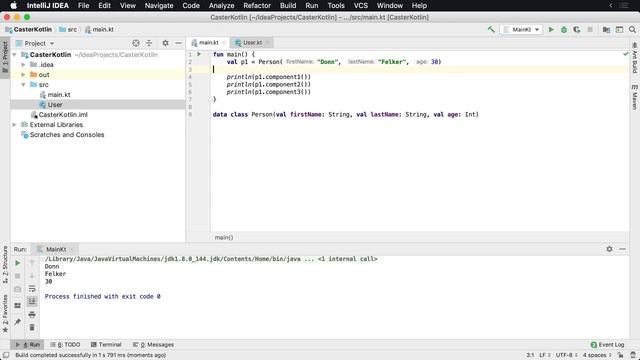This screenshot has height=360, width=640.
Task: Rerun MainKt in Run panel
Action: coord(18,263)
